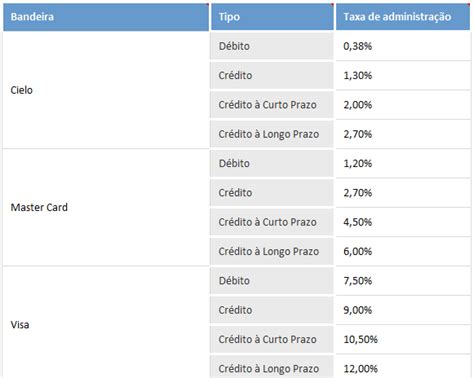
Task: Click the Taxa de administração header
Action: click(403, 17)
